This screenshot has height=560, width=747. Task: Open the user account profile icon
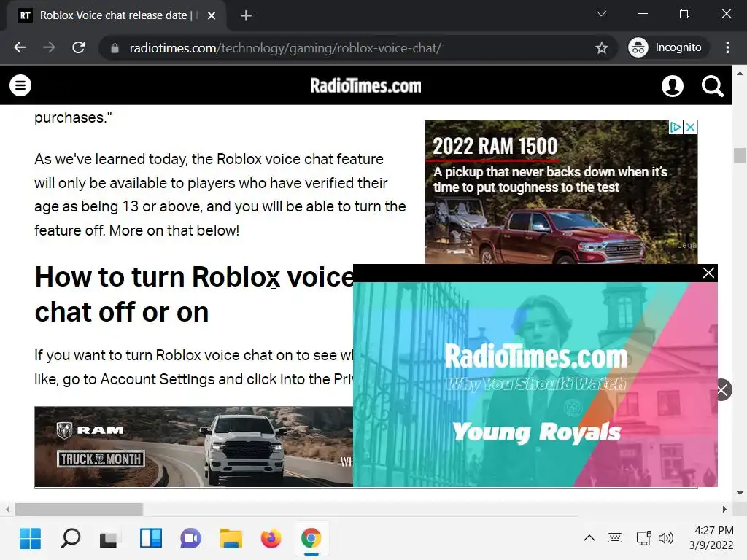point(672,86)
